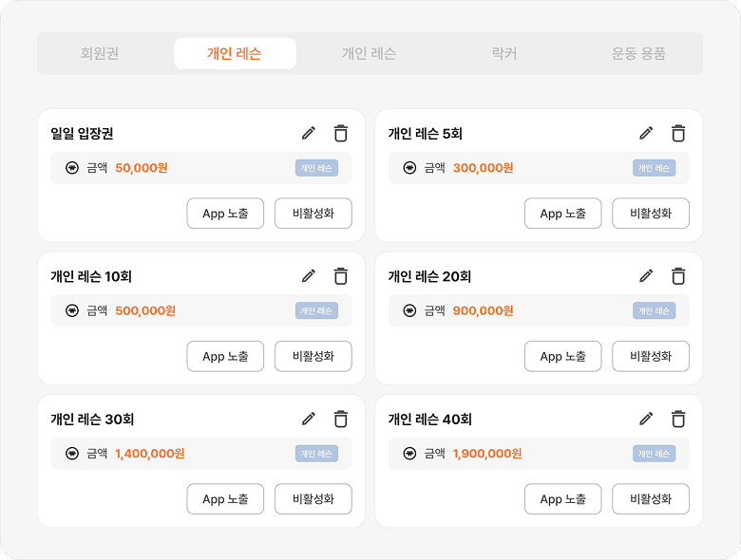
Task: Click the 300,000원 price
Action: pos(483,168)
